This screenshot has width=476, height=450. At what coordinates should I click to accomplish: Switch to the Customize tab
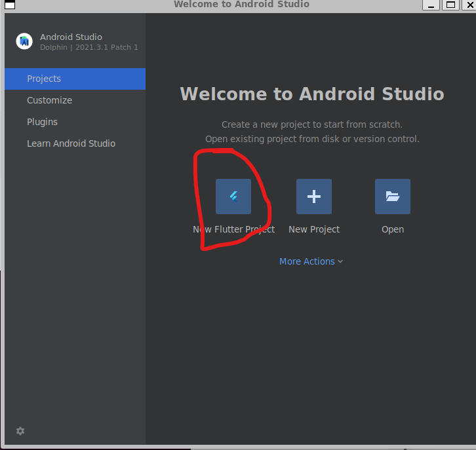point(75,100)
